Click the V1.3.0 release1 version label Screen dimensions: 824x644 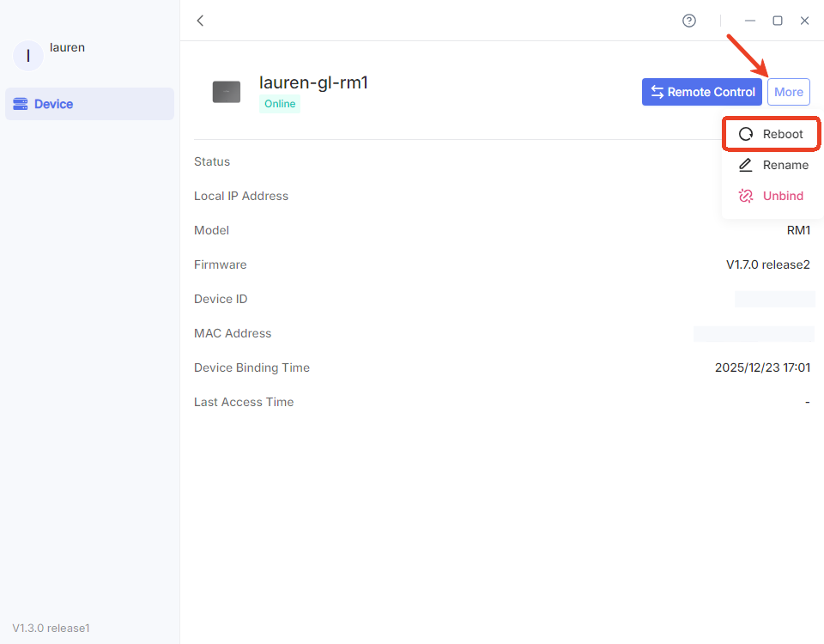click(51, 628)
